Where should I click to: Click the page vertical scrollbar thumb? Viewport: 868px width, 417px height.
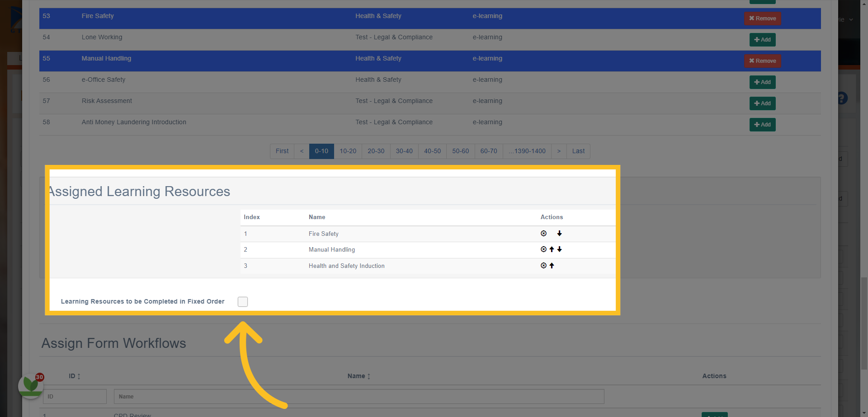864,323
